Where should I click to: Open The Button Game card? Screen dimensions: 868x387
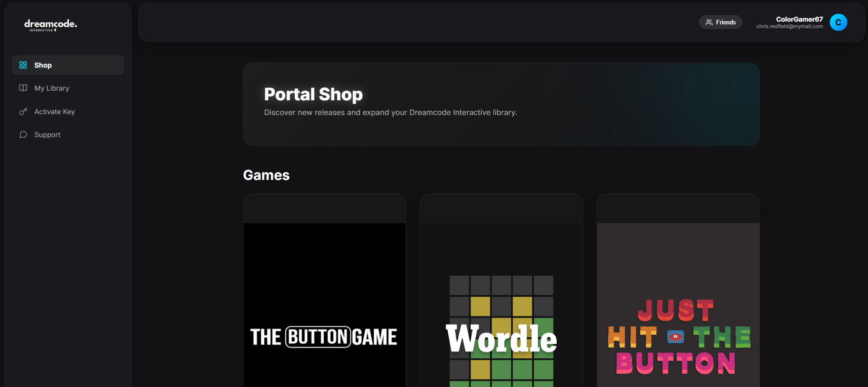(x=324, y=290)
